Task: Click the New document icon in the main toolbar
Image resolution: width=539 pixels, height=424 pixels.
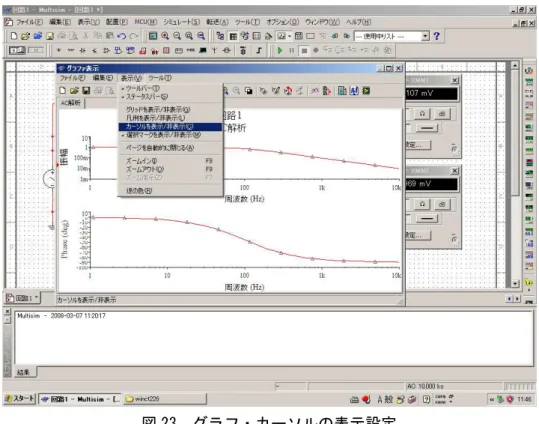Action: click(14, 36)
